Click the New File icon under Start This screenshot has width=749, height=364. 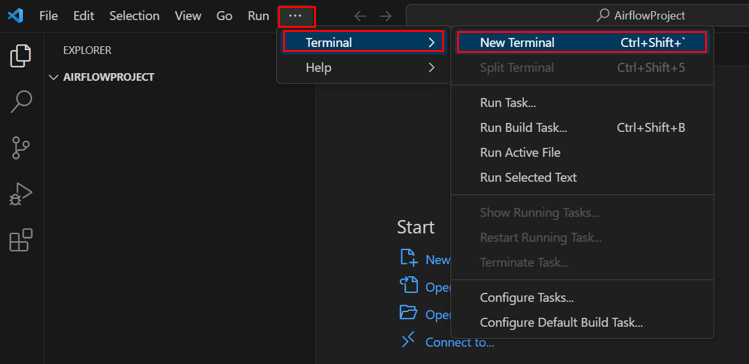tap(408, 258)
